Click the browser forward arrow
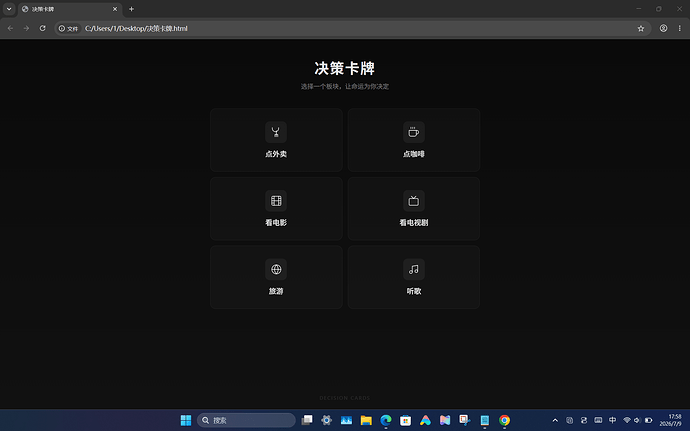This screenshot has width=690, height=431. tap(26, 28)
